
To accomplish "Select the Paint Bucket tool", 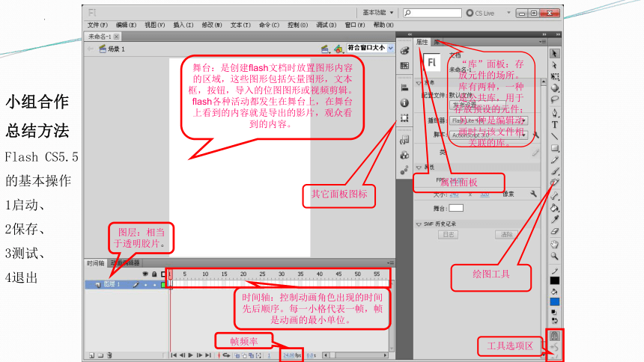I will click(x=554, y=207).
